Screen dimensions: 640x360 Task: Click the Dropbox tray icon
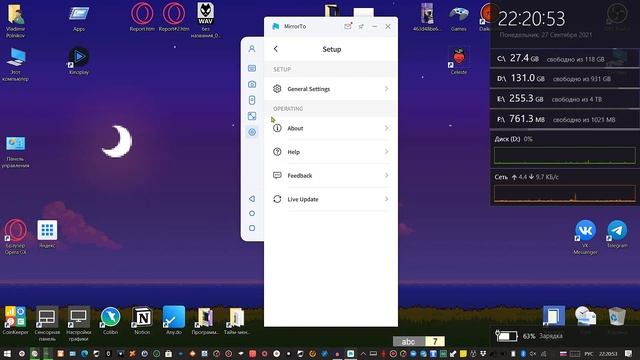(483, 353)
